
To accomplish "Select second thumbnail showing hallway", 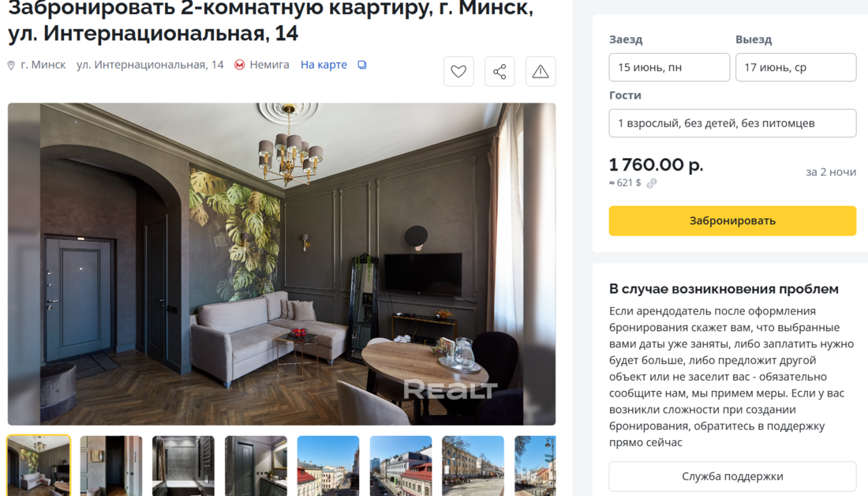I will (x=111, y=465).
